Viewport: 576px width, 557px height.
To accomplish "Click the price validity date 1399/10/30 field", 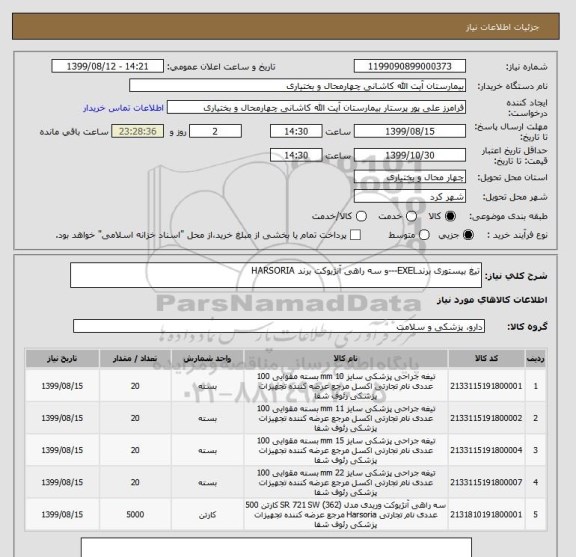I will 410,155.
